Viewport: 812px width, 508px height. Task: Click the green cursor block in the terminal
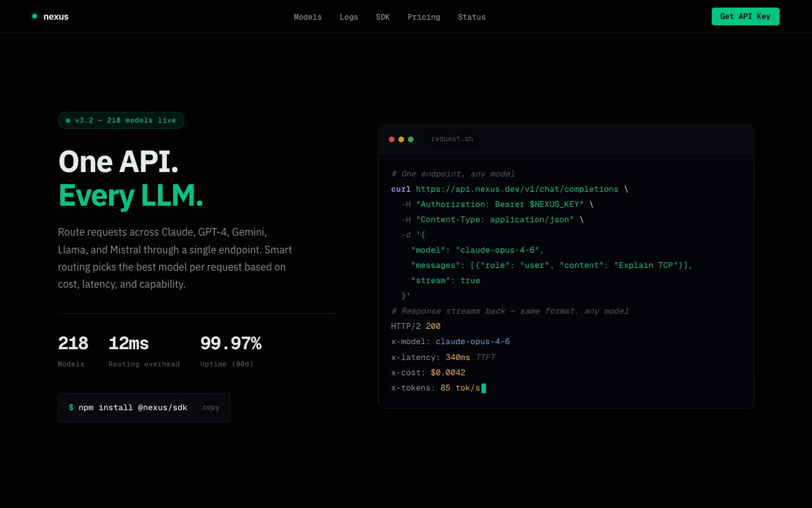coord(484,388)
